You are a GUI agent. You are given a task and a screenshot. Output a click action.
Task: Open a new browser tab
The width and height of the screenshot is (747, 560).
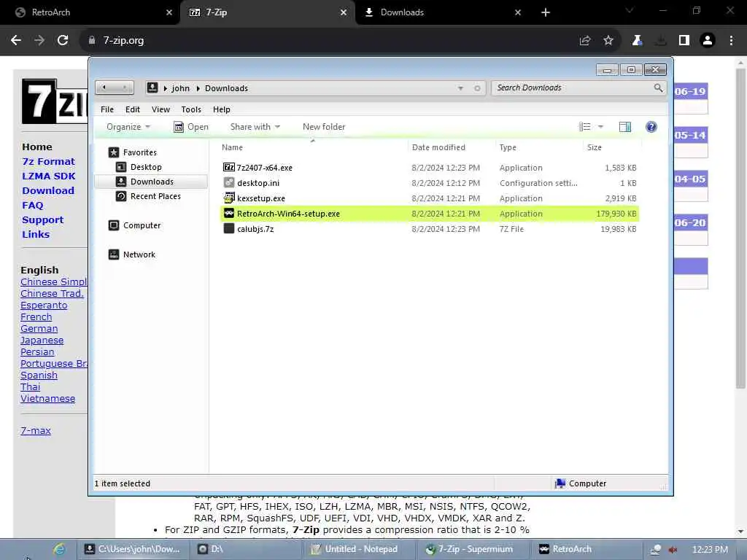coord(546,12)
